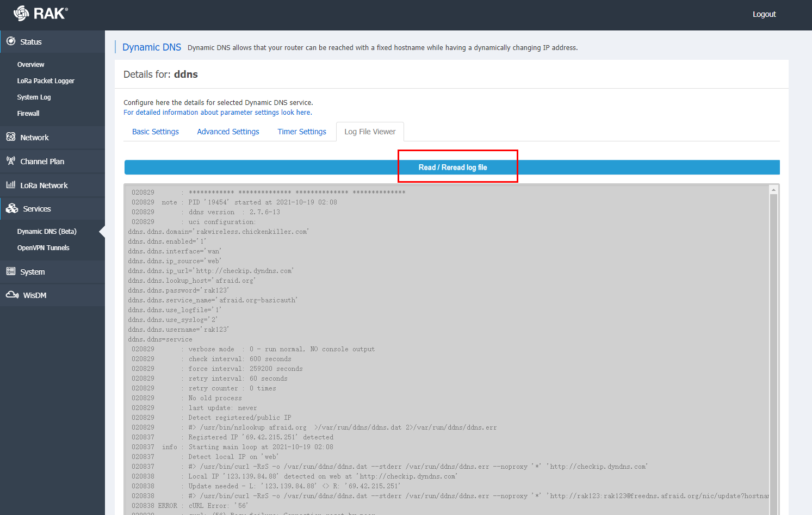Click the Dynamic DNS page heading
The image size is (812, 515).
point(152,47)
